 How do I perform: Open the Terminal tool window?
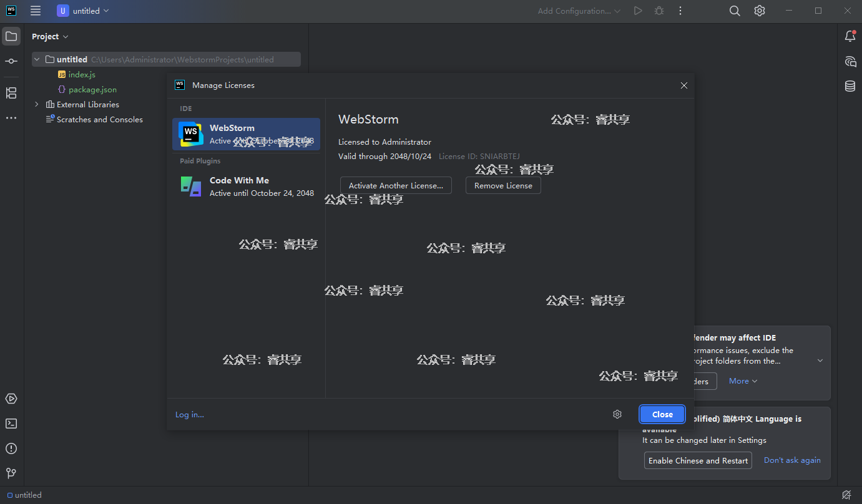tap(11, 424)
